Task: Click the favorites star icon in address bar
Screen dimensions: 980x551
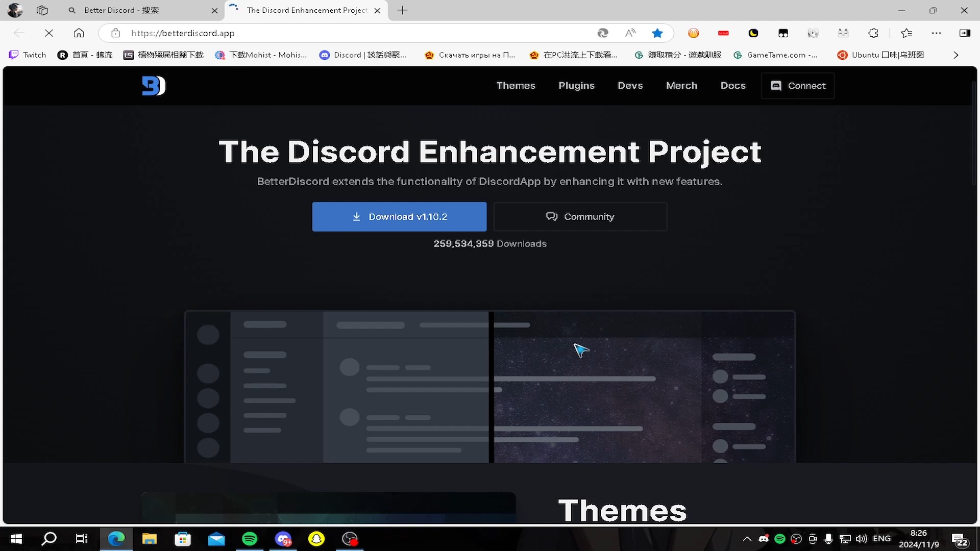Action: tap(657, 33)
